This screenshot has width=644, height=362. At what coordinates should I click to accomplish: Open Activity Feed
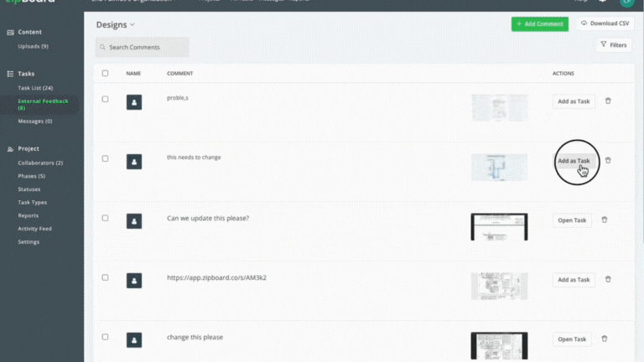[34, 229]
